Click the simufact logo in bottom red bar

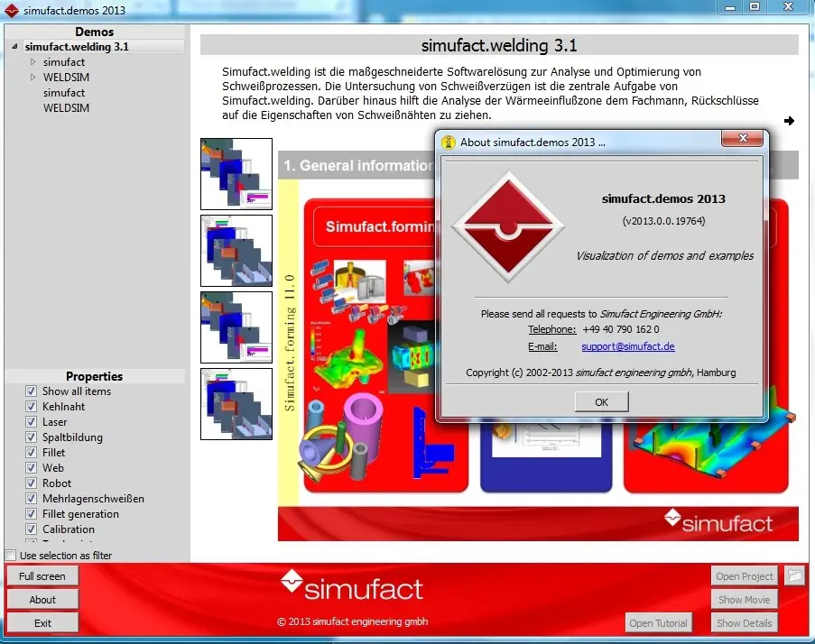(x=352, y=586)
